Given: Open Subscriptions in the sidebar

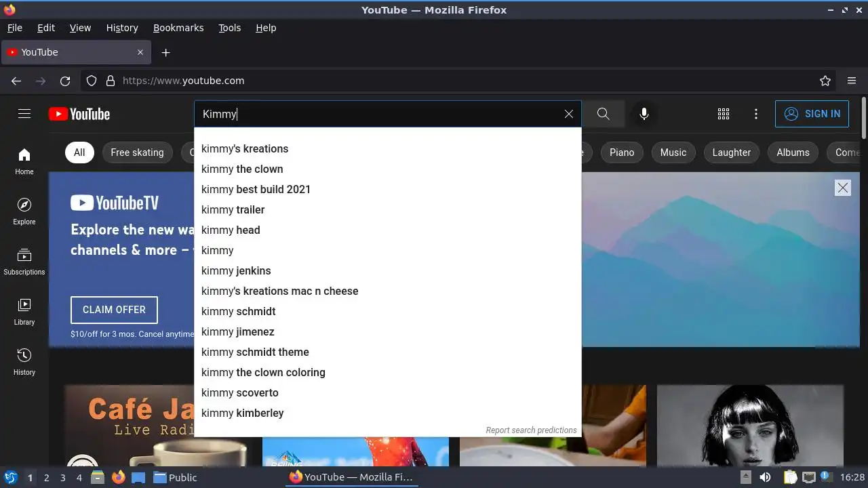Looking at the screenshot, I should click(24, 262).
